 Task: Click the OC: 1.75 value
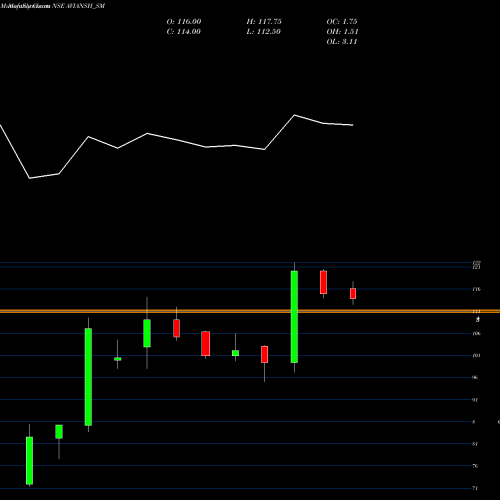342,22
